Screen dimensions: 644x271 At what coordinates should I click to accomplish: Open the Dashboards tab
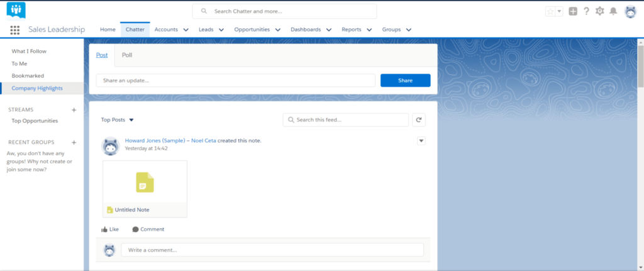306,30
